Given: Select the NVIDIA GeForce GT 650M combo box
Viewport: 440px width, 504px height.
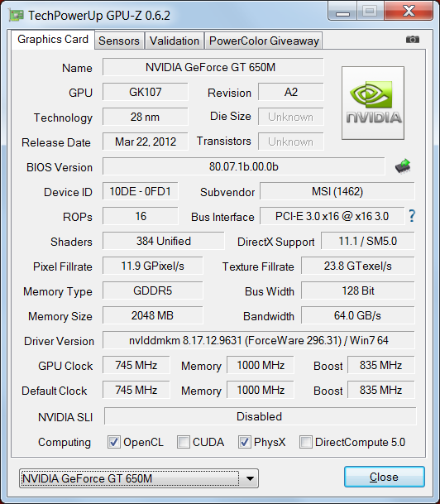Looking at the screenshot, I should [139, 478].
